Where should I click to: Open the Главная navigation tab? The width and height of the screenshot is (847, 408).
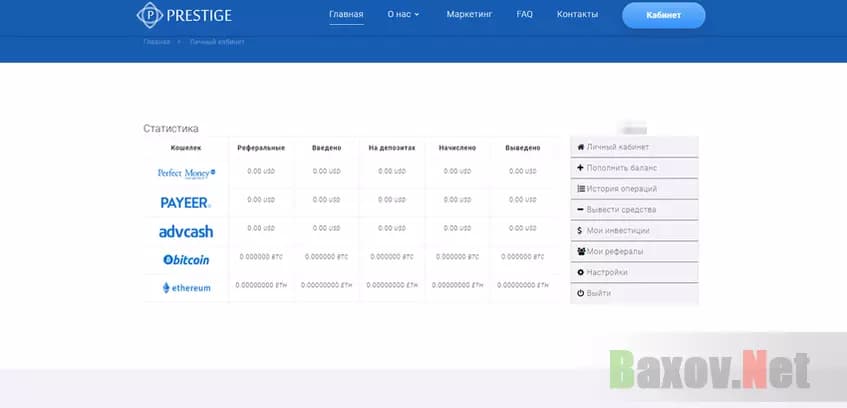click(346, 15)
